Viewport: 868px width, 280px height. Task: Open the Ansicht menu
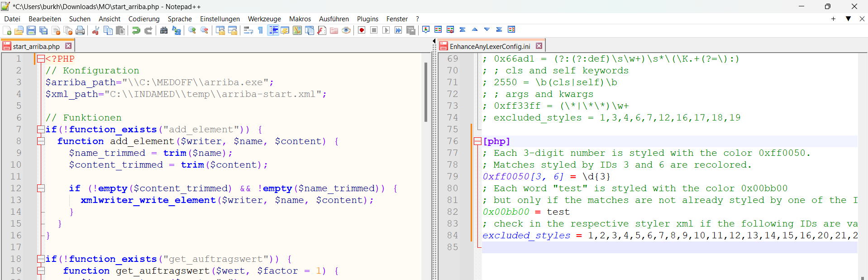pyautogui.click(x=110, y=19)
